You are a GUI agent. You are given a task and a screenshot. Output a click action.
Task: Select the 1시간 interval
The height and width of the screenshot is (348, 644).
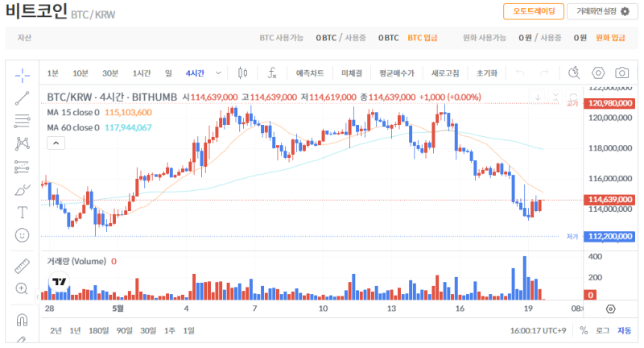pyautogui.click(x=142, y=73)
